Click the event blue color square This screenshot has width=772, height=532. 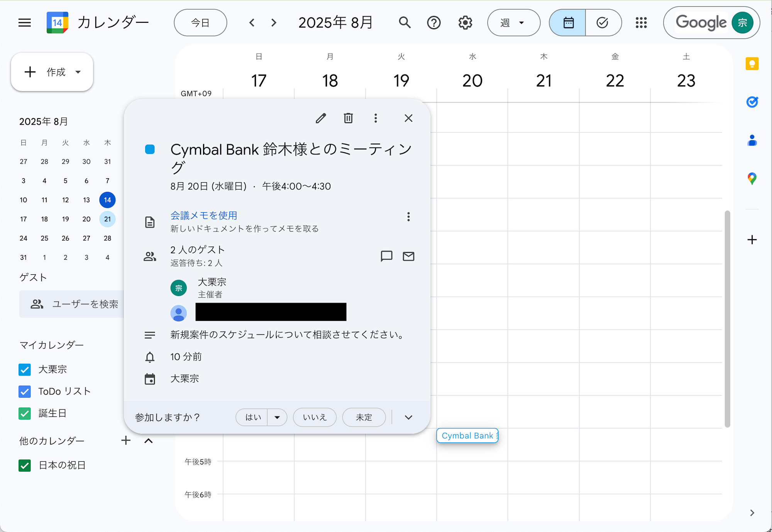pyautogui.click(x=150, y=149)
